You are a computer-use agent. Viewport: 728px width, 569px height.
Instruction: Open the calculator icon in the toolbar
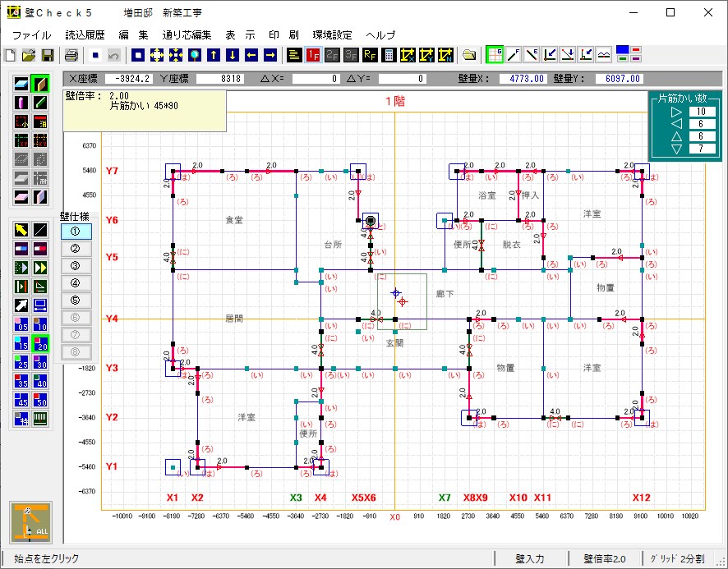point(389,56)
